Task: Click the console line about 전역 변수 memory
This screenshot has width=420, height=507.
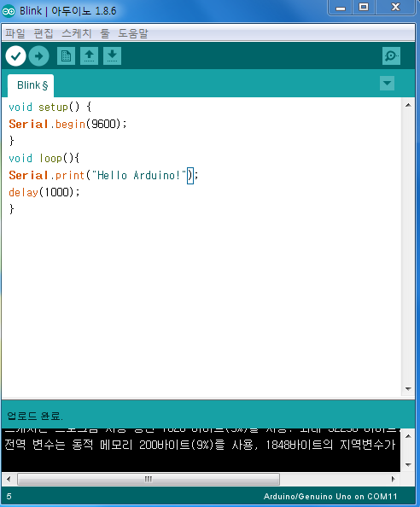Action: (x=200, y=445)
